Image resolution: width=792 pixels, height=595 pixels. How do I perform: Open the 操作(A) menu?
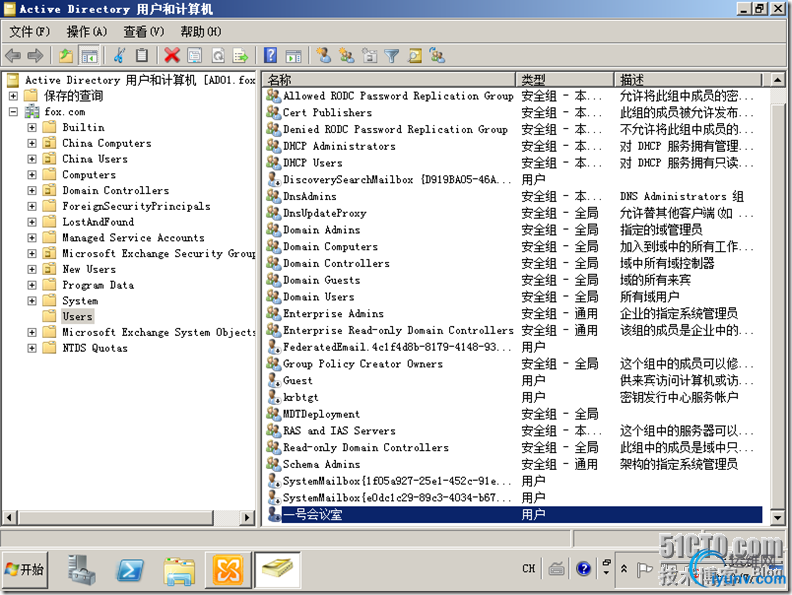[87, 32]
